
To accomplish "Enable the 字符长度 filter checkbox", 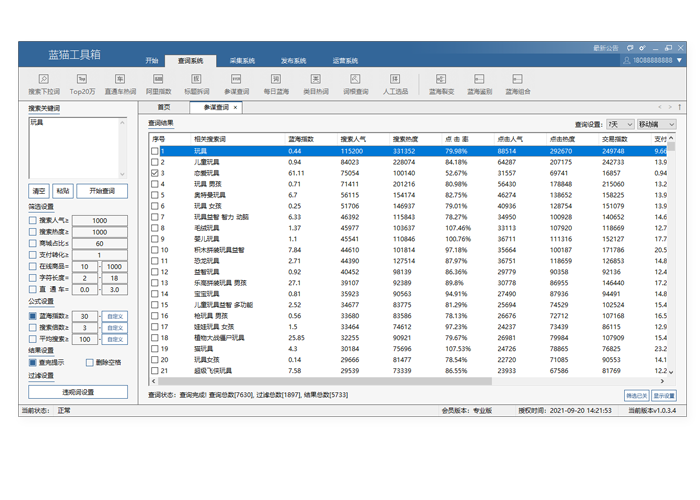I will coord(33,278).
